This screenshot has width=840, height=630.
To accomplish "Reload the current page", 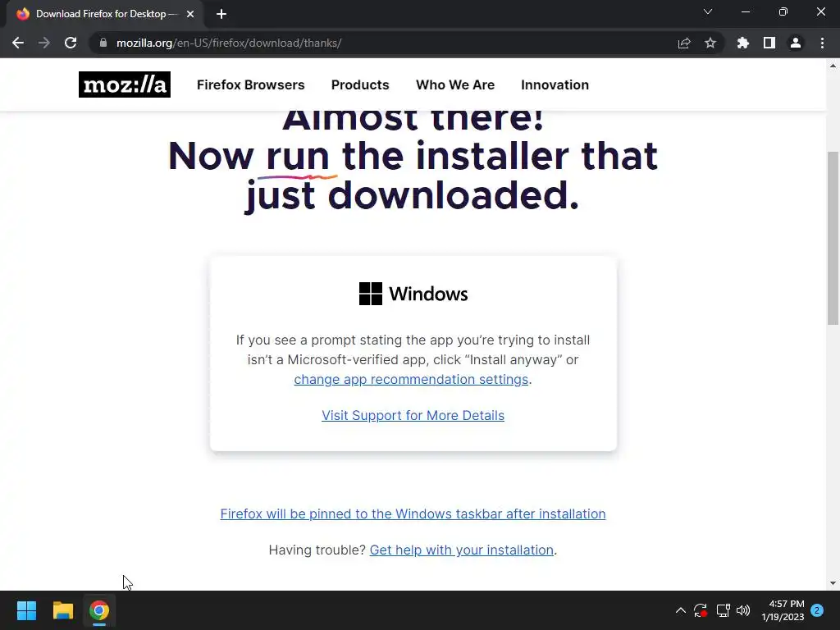I will coord(71,43).
